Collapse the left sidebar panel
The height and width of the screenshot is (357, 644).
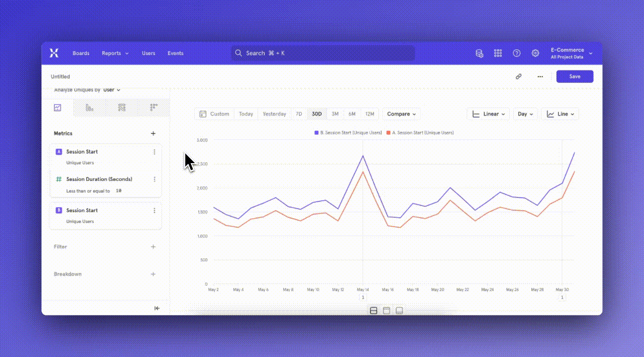coord(157,308)
